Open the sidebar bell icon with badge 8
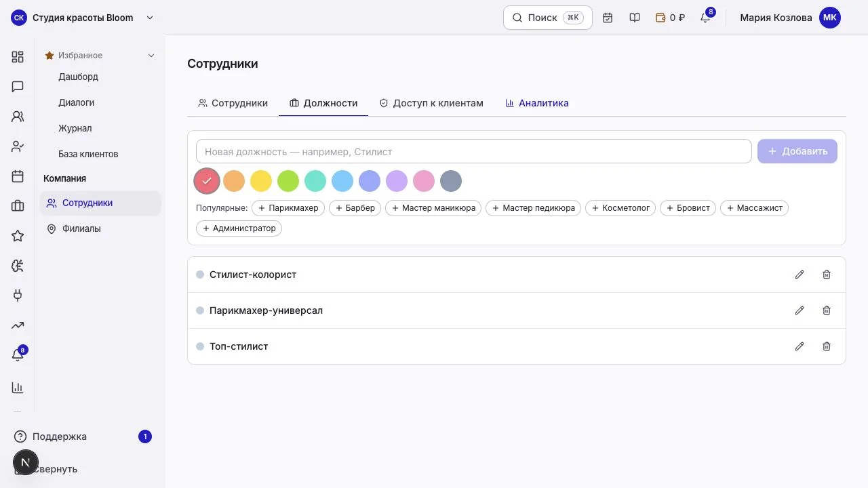868x488 pixels. pyautogui.click(x=18, y=354)
